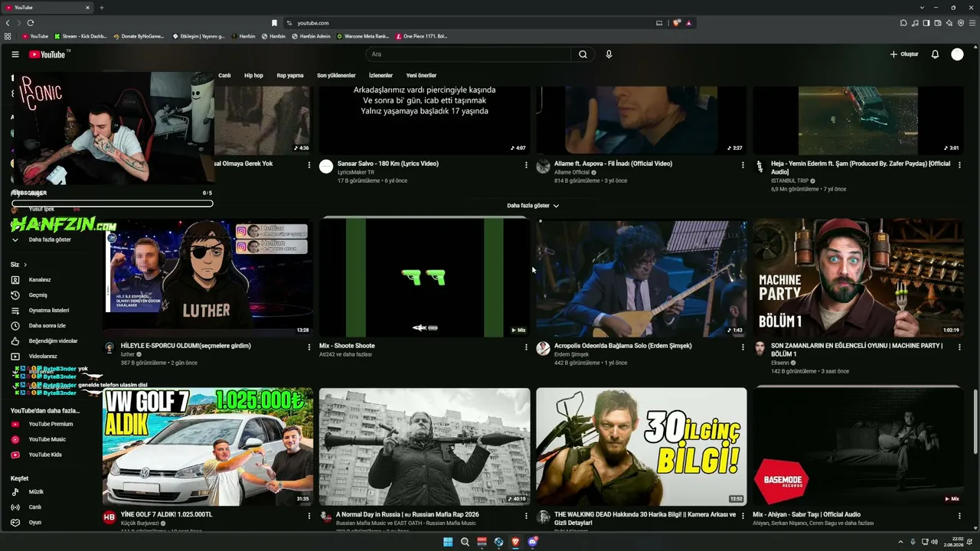Expand Daha fazla göster under video shelf
The image size is (980, 551).
[x=533, y=206]
